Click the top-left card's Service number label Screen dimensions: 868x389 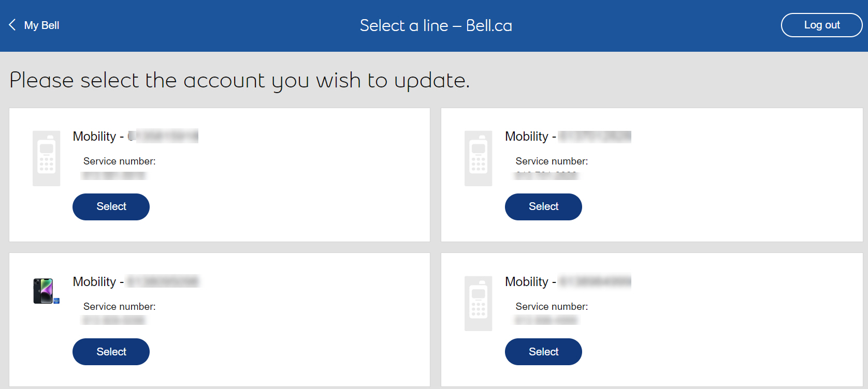pos(120,161)
